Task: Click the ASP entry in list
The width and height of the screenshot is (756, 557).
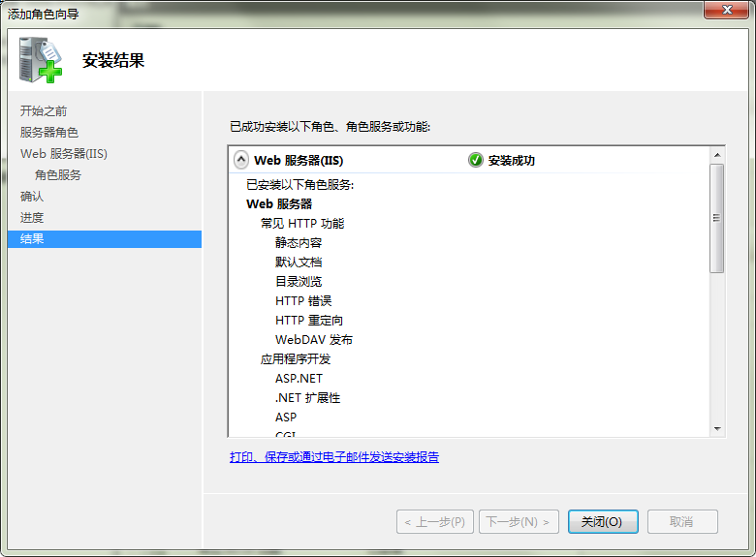Action: point(286,418)
